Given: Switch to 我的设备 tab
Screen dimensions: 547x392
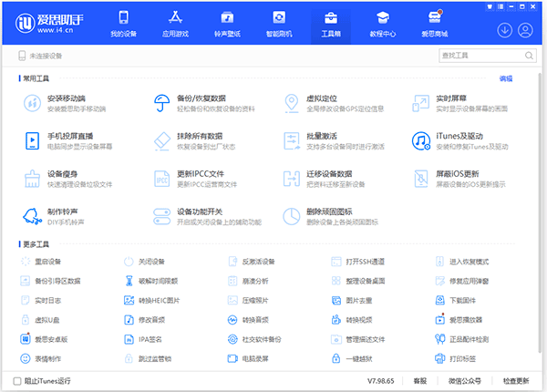Looking at the screenshot, I should click(123, 24).
